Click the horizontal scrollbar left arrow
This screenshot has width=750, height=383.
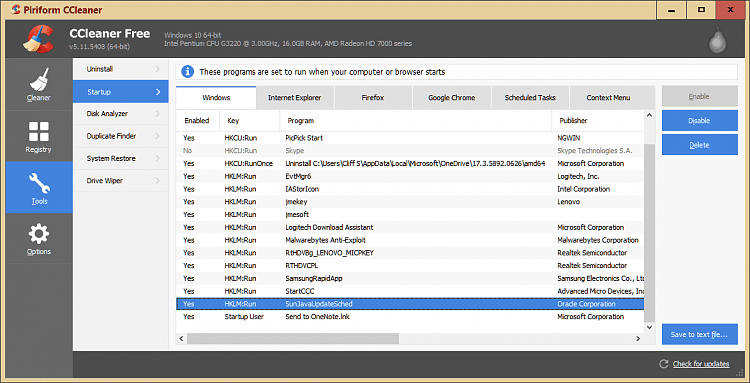click(x=181, y=339)
